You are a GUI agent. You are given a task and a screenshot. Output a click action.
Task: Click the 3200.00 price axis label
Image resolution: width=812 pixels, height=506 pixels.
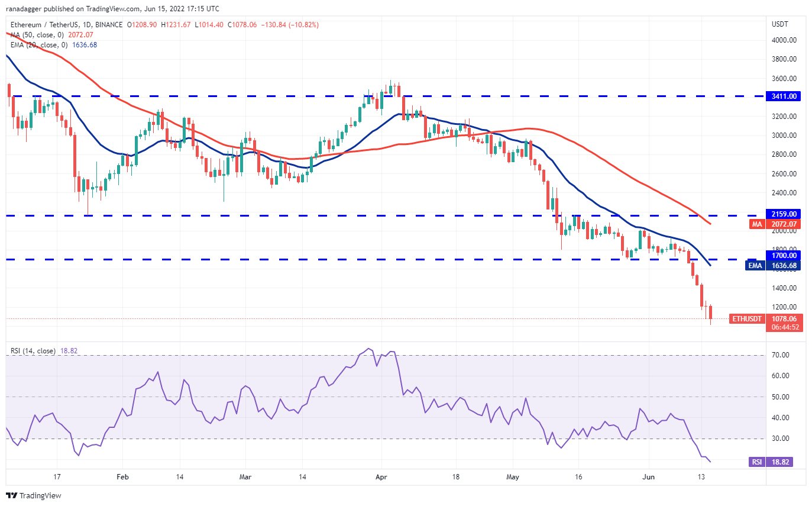(x=784, y=116)
